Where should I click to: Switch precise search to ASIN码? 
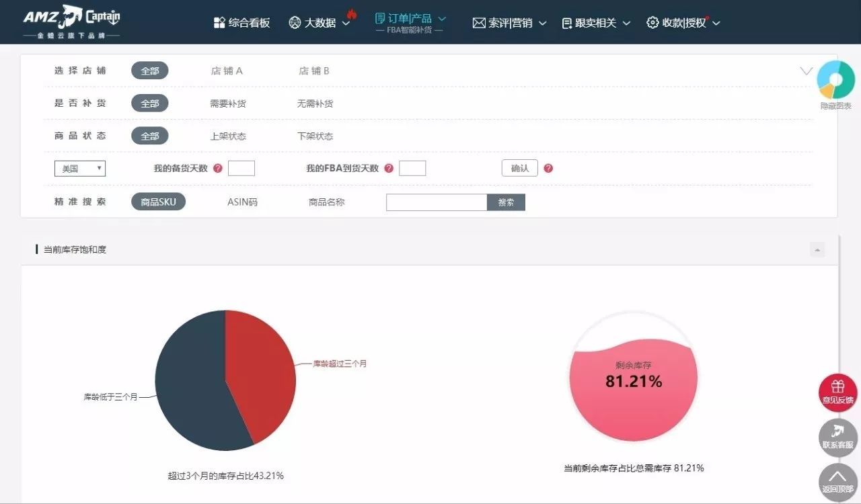pos(241,202)
